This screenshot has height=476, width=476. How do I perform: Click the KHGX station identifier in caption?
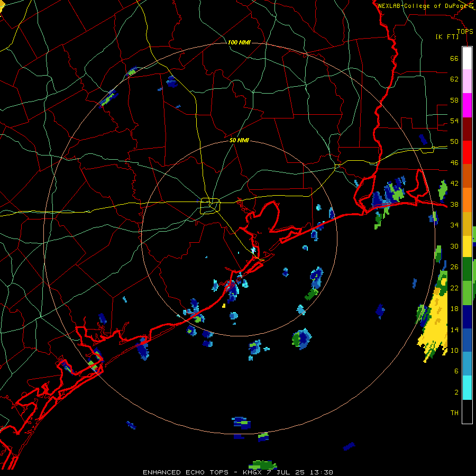click(252, 472)
